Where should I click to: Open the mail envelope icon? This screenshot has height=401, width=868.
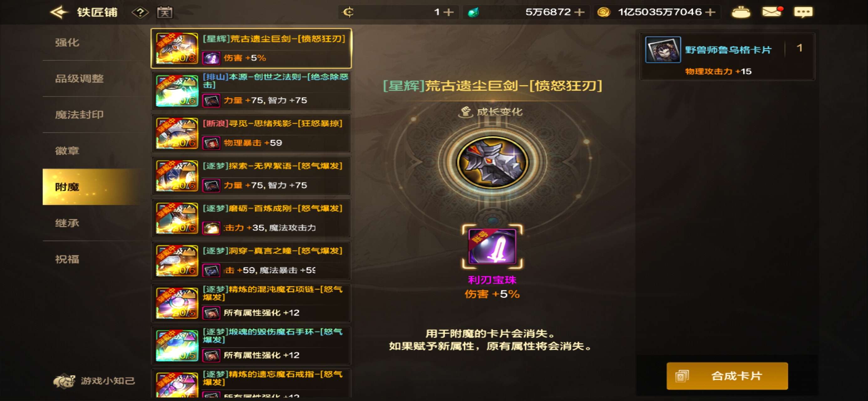coord(771,12)
